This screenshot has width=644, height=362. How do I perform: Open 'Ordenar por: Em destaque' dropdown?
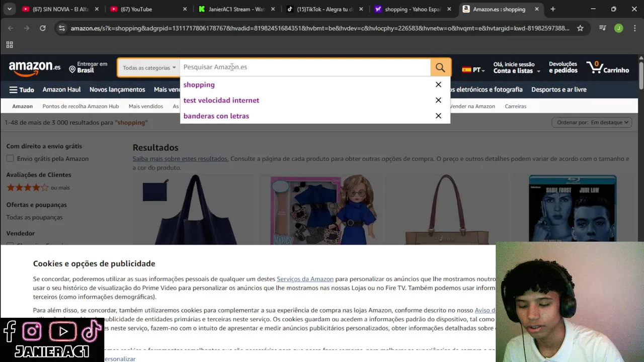pyautogui.click(x=592, y=122)
